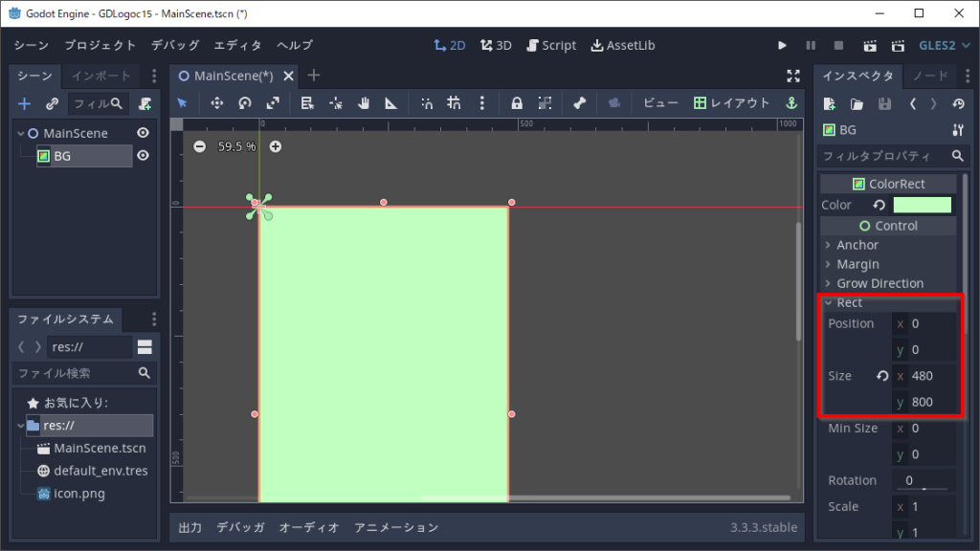Screen dimensions: 980x551
Task: Select the Rotate mode tool
Action: [245, 103]
